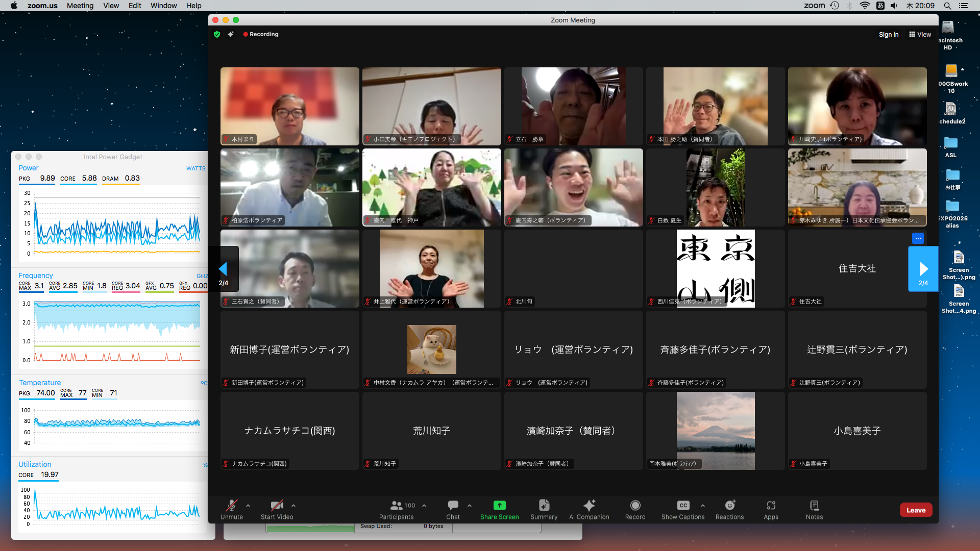This screenshot has width=980, height=551.
Task: Click the red Leave button
Action: click(x=916, y=510)
